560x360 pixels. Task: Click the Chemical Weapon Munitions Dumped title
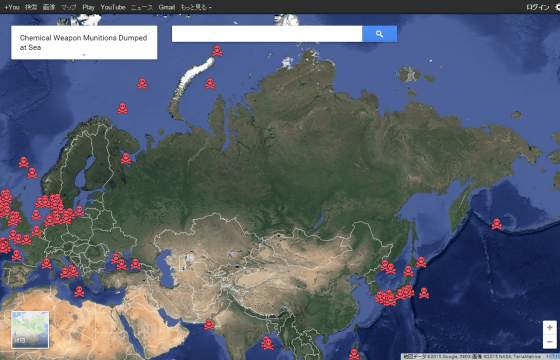pos(83,42)
